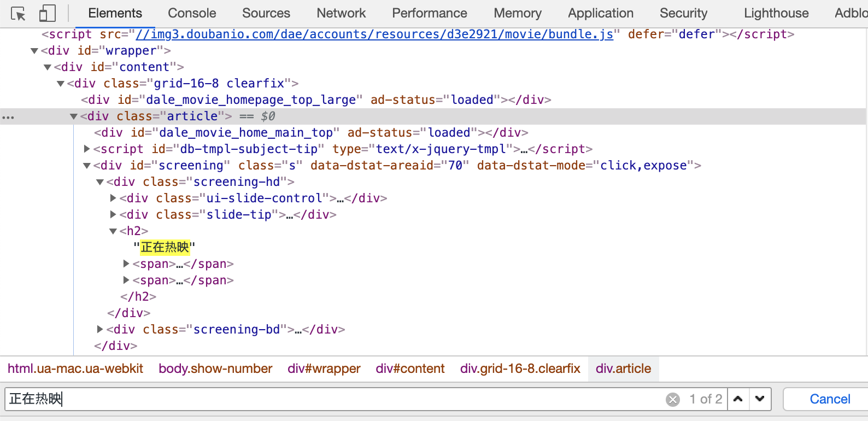Collapse the h2 element node

click(x=113, y=231)
